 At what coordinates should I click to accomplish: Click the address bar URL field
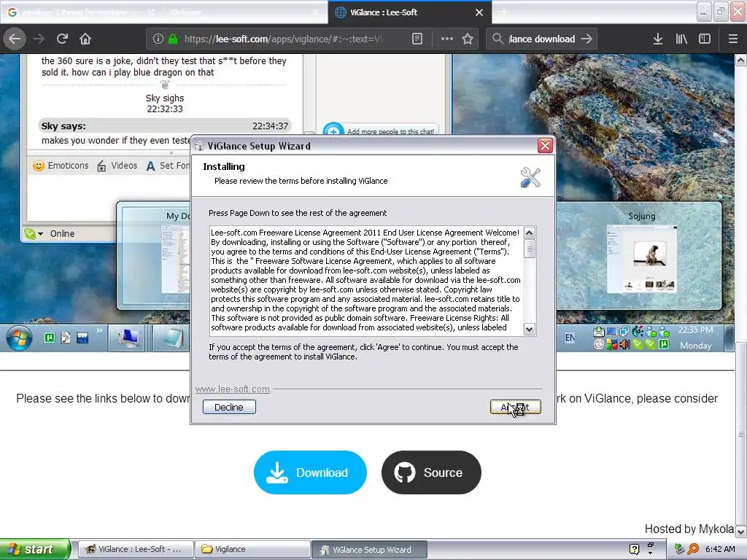coord(284,39)
